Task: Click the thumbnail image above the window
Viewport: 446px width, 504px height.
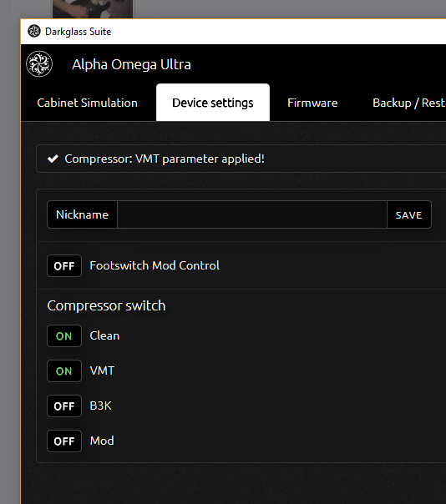Action: click(x=93, y=9)
